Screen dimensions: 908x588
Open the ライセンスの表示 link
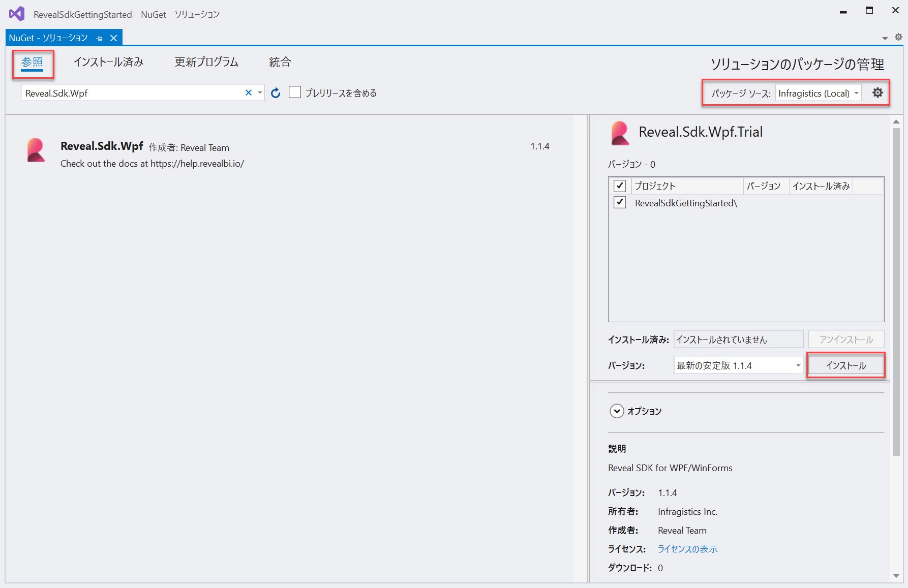(x=687, y=549)
